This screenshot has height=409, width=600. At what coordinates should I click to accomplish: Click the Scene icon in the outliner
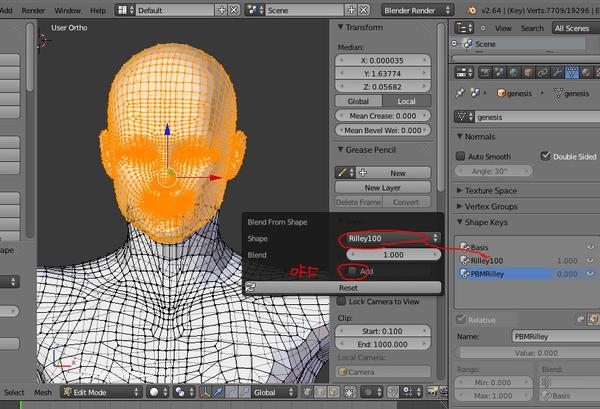[468, 44]
